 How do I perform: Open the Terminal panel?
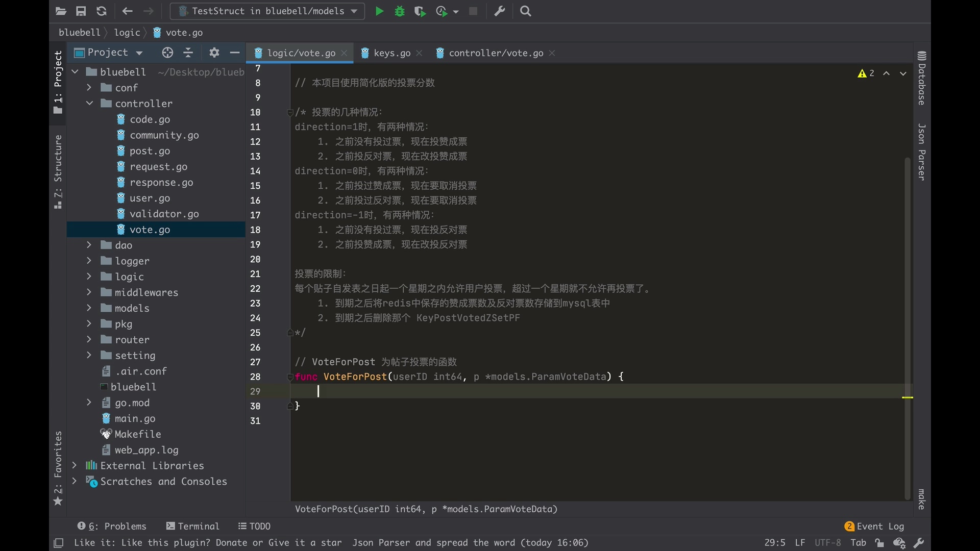pyautogui.click(x=192, y=526)
